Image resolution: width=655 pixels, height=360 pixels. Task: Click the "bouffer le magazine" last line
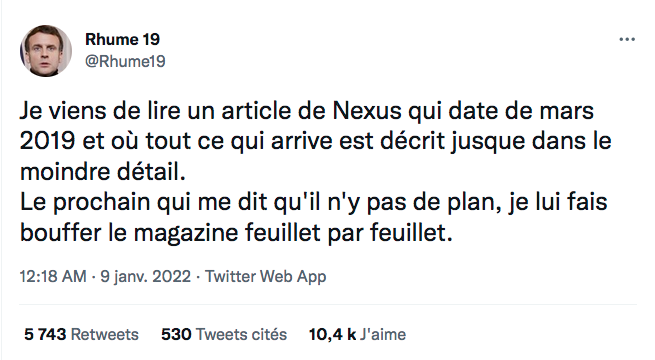[236, 233]
